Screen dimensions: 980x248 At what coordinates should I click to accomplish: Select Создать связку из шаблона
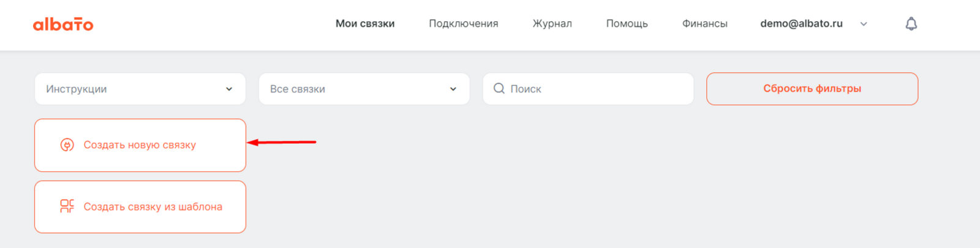[153, 207]
